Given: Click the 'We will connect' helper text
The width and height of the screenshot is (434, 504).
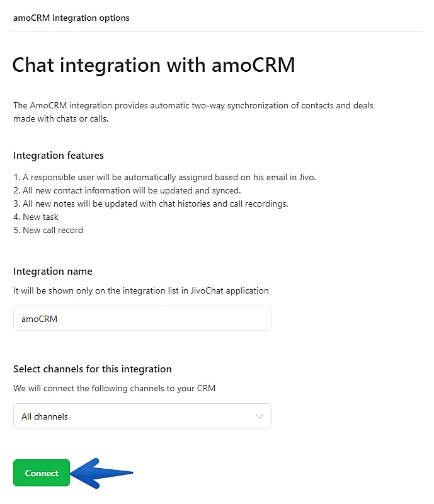Looking at the screenshot, I should click(114, 388).
